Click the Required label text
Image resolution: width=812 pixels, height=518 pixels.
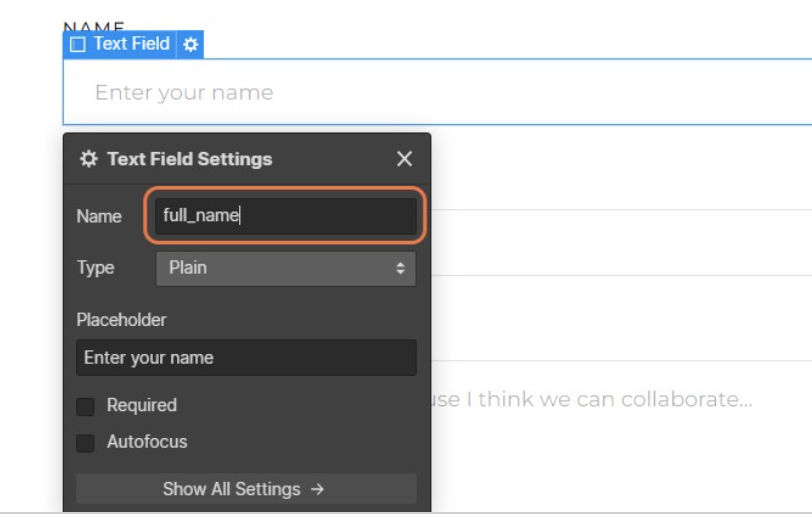142,405
